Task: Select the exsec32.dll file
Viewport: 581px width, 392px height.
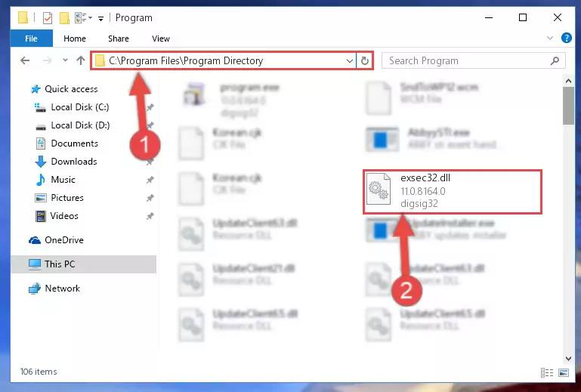Action: click(453, 192)
